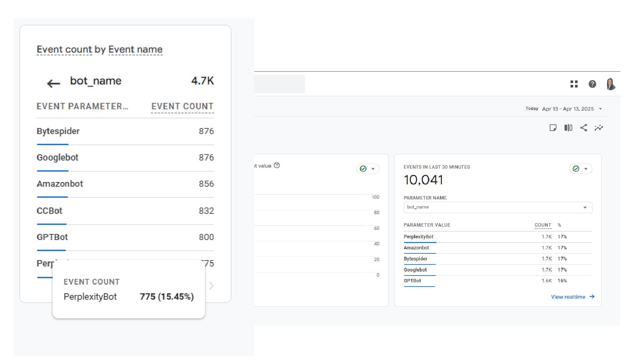Click the Event count by Event name title
644x362 pixels.
click(x=99, y=50)
